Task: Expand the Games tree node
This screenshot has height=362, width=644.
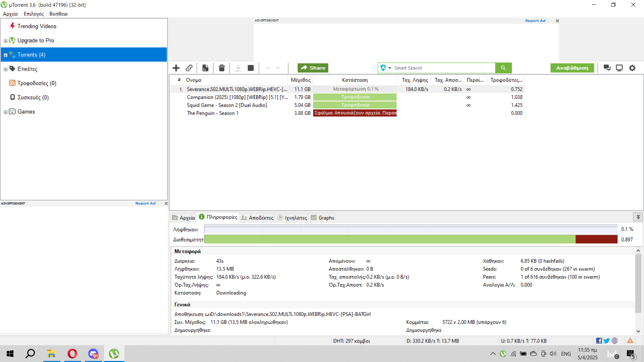Action: (5, 112)
